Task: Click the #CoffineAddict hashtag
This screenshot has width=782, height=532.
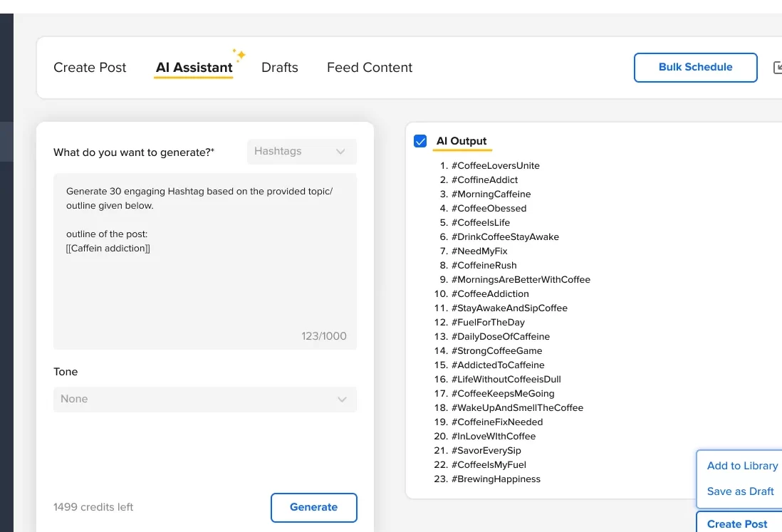Action: (x=484, y=179)
